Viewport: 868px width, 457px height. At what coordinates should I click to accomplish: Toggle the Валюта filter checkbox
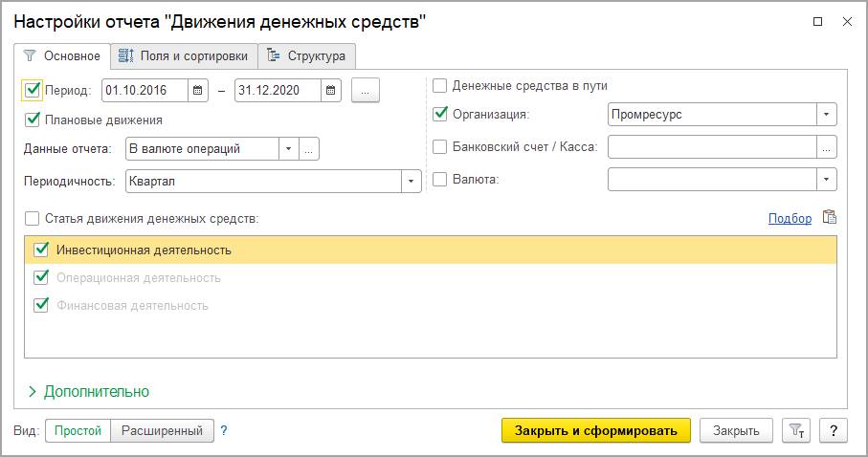440,179
